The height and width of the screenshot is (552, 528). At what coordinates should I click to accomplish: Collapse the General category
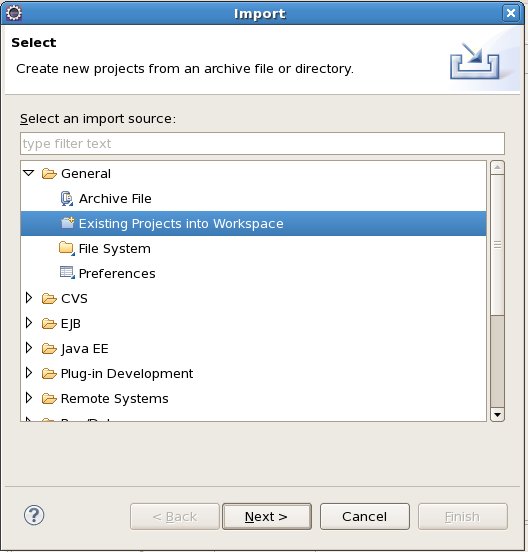pos(29,173)
